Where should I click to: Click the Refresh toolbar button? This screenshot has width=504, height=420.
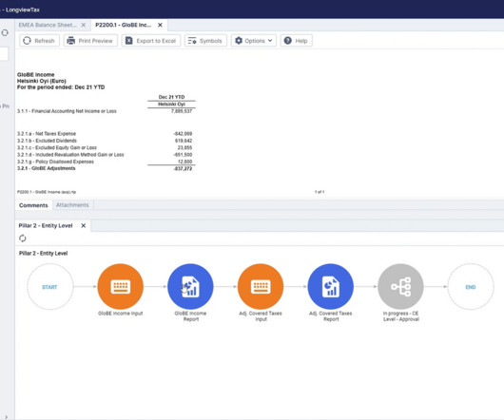click(39, 41)
